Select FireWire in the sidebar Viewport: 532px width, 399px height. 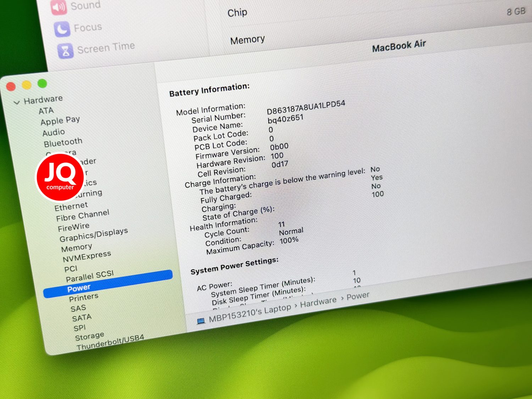coord(73,227)
